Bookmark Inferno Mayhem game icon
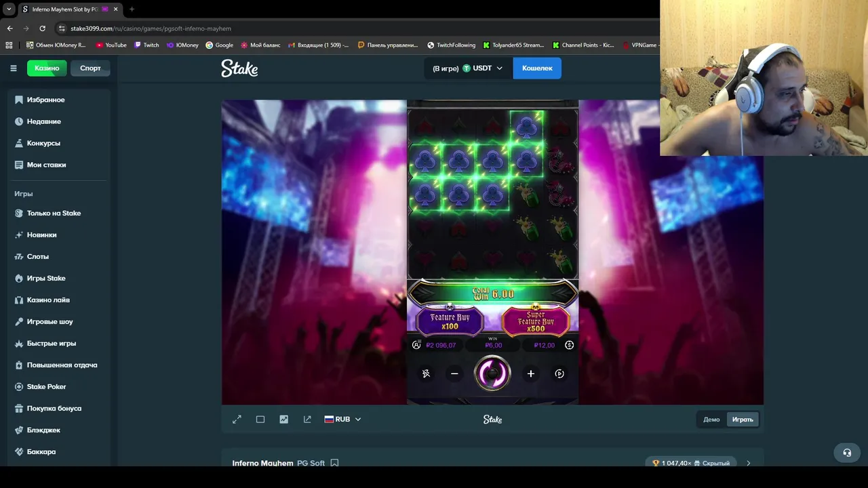This screenshot has width=868, height=488. [334, 463]
